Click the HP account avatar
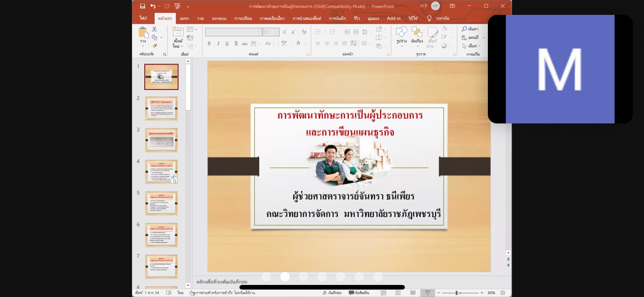Screen dimensions: 644x297 [435, 6]
